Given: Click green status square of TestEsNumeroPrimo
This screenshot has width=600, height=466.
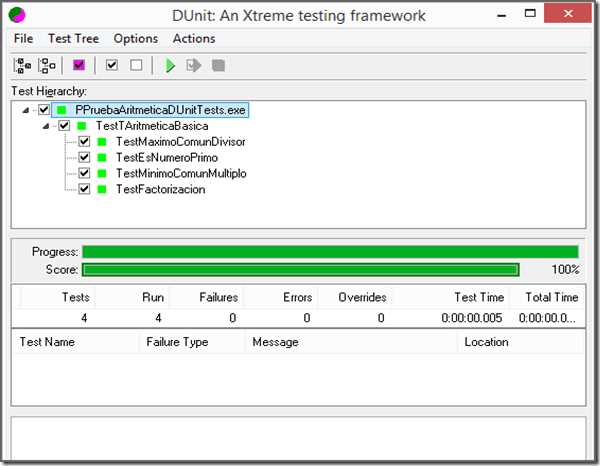Looking at the screenshot, I should pos(102,158).
